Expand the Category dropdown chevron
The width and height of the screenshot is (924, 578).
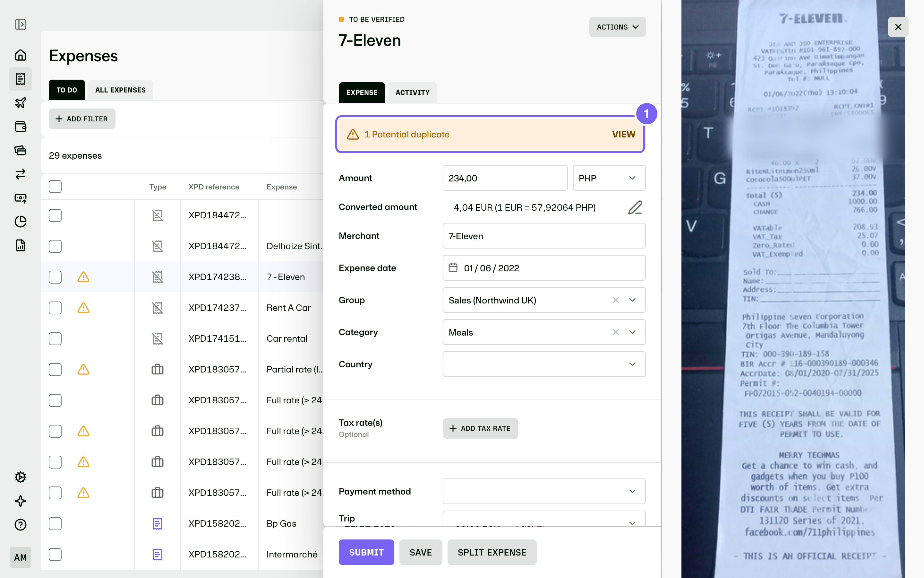632,332
